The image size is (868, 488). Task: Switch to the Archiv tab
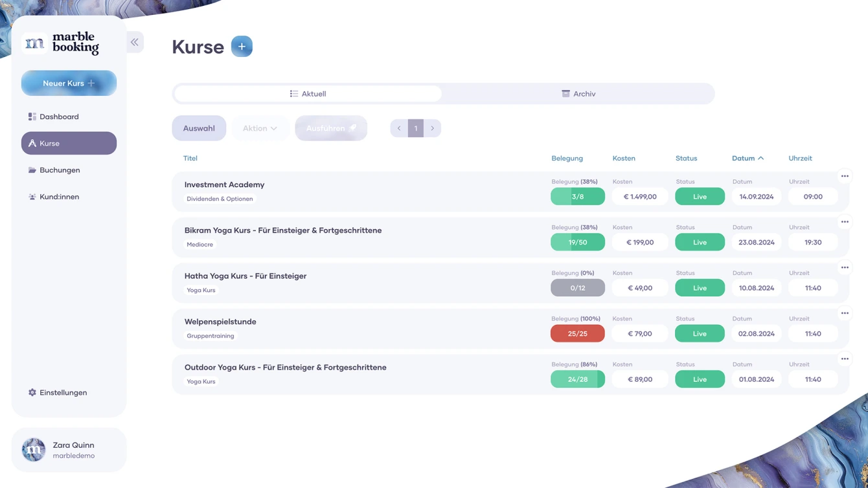(578, 94)
